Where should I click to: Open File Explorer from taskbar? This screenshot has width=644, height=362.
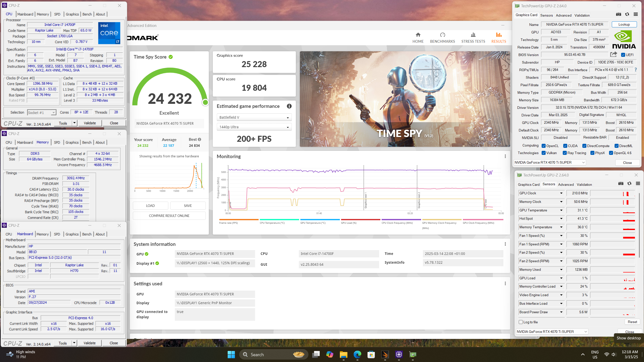(343, 355)
